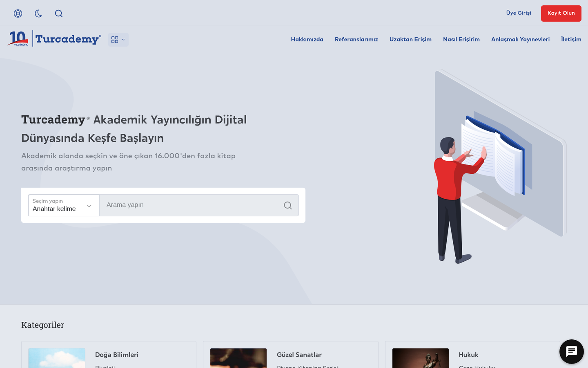This screenshot has height=368, width=588.
Task: Open the language globe icon
Action: 18,13
